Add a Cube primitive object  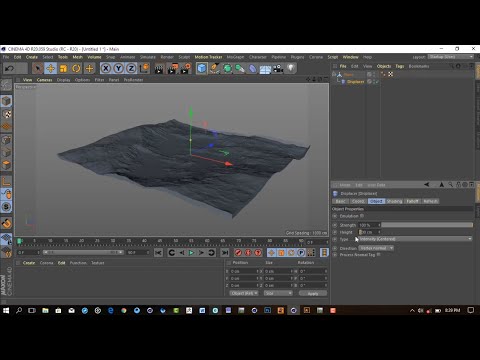pos(202,68)
